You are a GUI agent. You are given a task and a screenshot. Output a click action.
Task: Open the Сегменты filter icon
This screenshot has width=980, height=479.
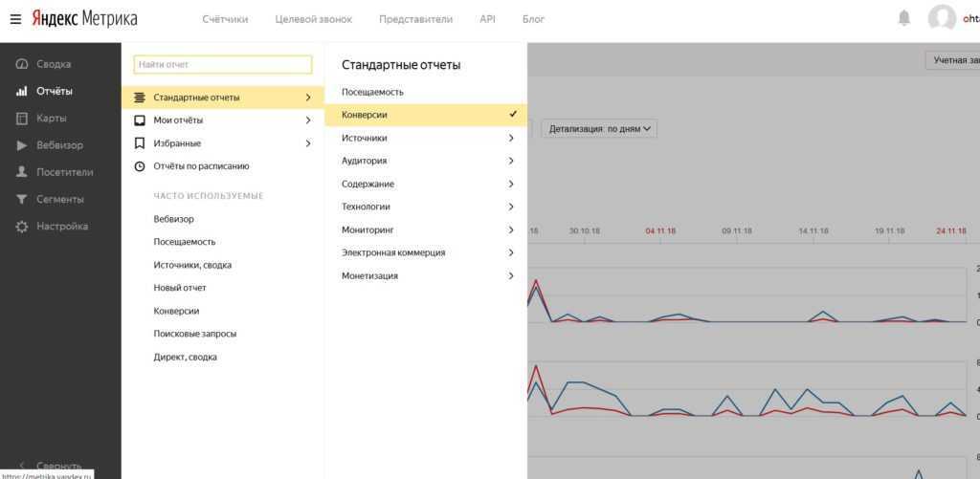[22, 199]
